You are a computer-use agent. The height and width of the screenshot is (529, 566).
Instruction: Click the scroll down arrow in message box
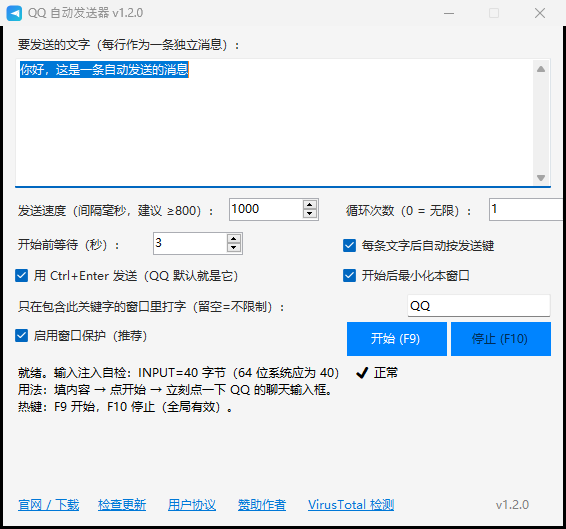541,178
